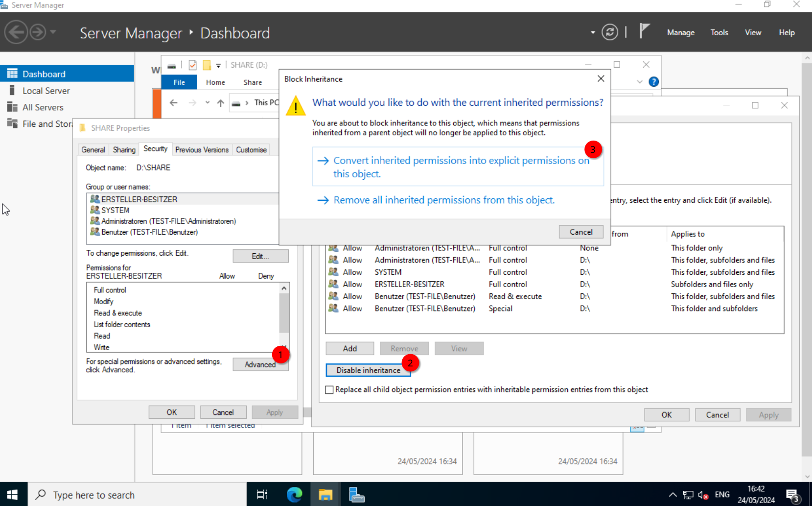The image size is (812, 506).
Task: Open File and Storage Services in sidebar
Action: click(x=39, y=124)
